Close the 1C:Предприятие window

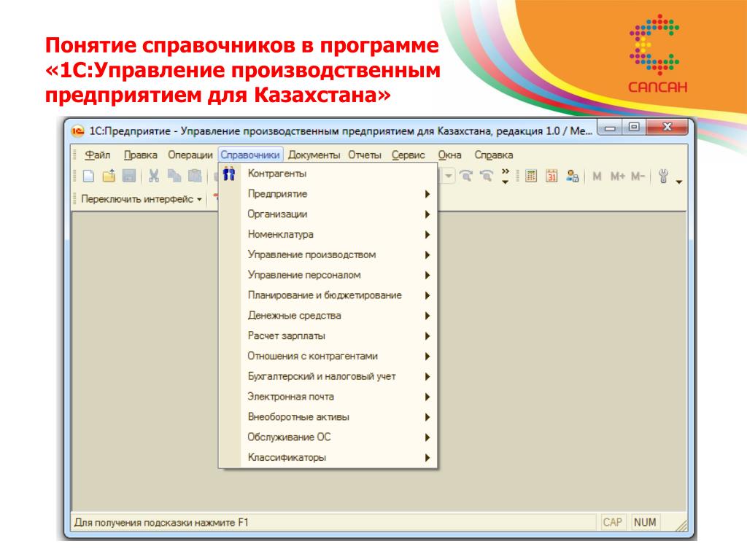click(667, 128)
